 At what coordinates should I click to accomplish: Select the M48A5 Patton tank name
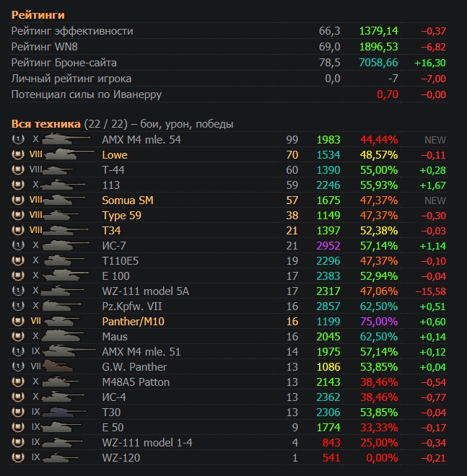(x=136, y=382)
